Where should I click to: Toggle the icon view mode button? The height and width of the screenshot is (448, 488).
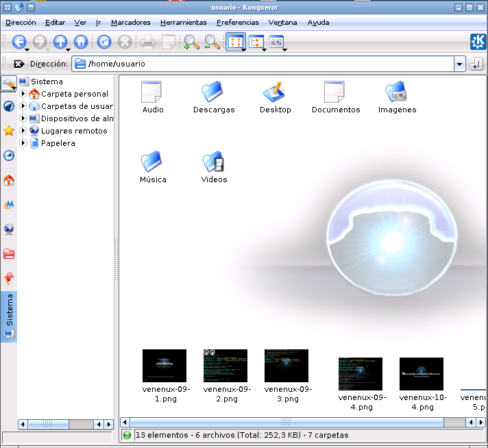(x=235, y=42)
